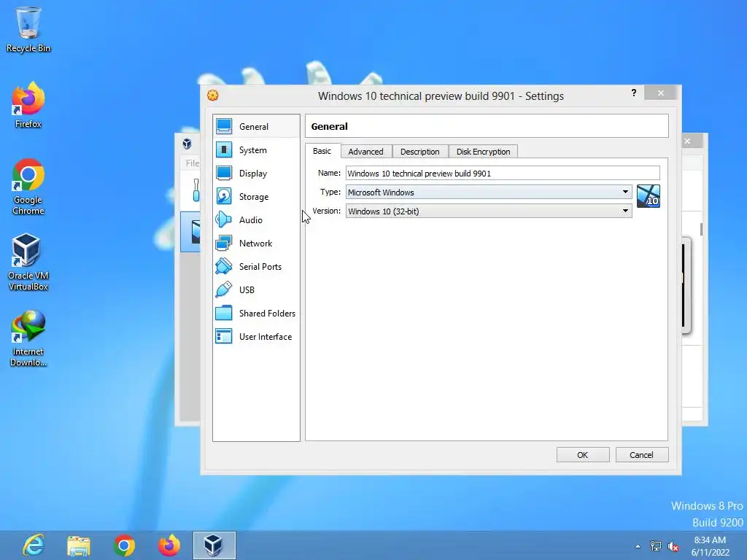The image size is (747, 560).
Task: Open the Storage settings icon
Action: (224, 197)
